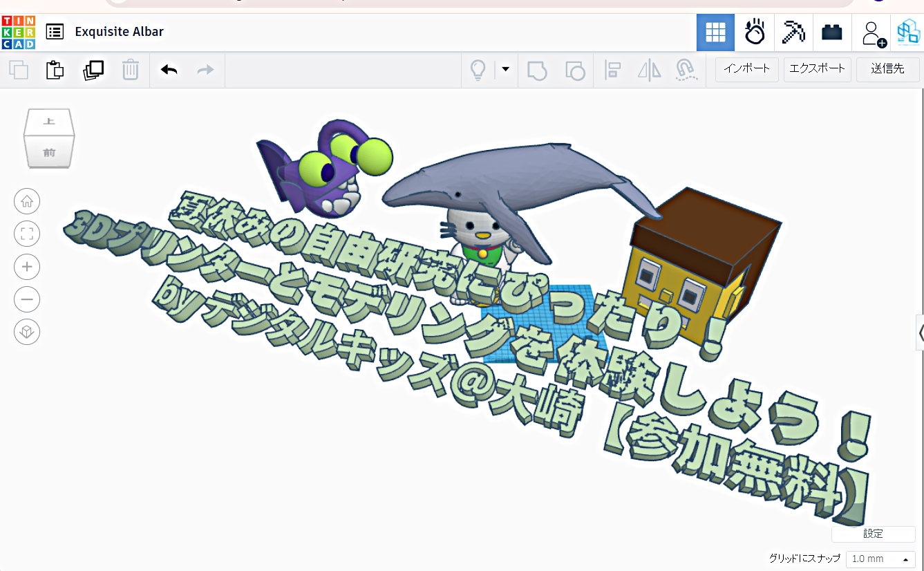This screenshot has height=571, width=924.
Task: Toggle orthographic perspective view cube icon
Action: pyautogui.click(x=27, y=333)
